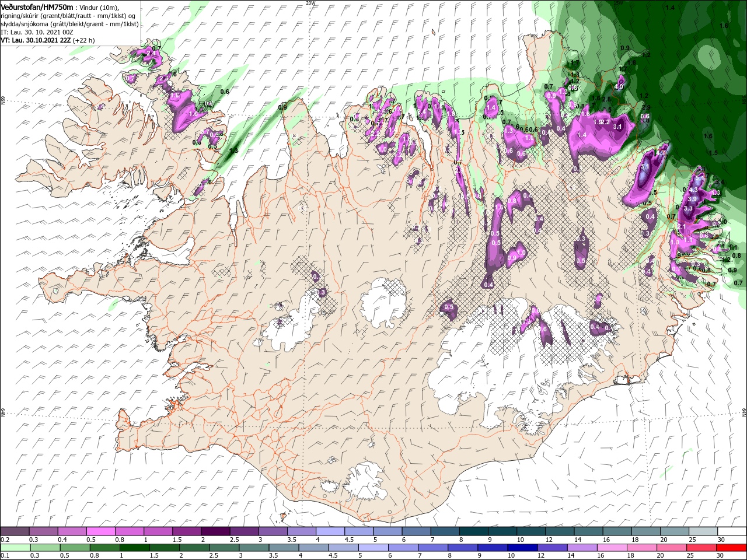Image resolution: width=747 pixels, height=560 pixels.
Task: Pick lower legend swatch between 0.1 and 0.3
Action: (x=15, y=548)
